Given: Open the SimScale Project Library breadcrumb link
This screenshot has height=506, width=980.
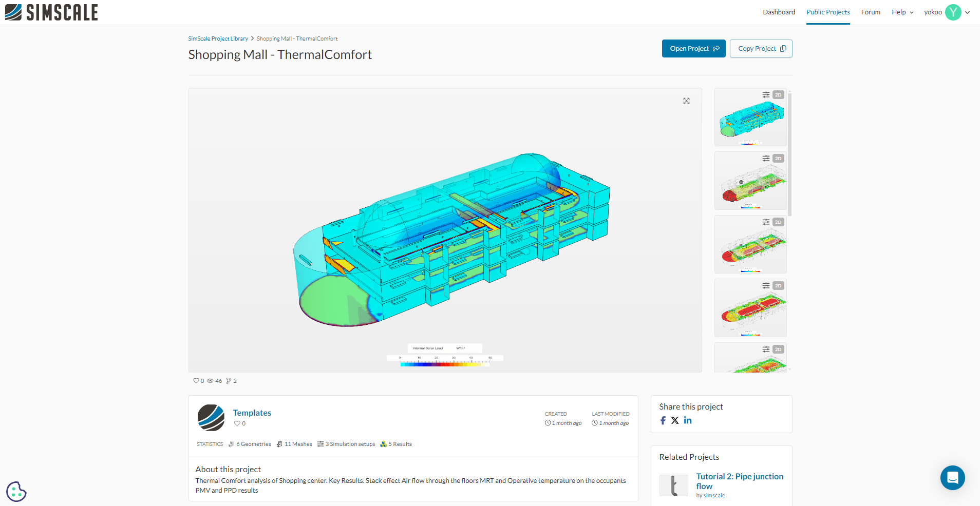Looking at the screenshot, I should point(218,38).
